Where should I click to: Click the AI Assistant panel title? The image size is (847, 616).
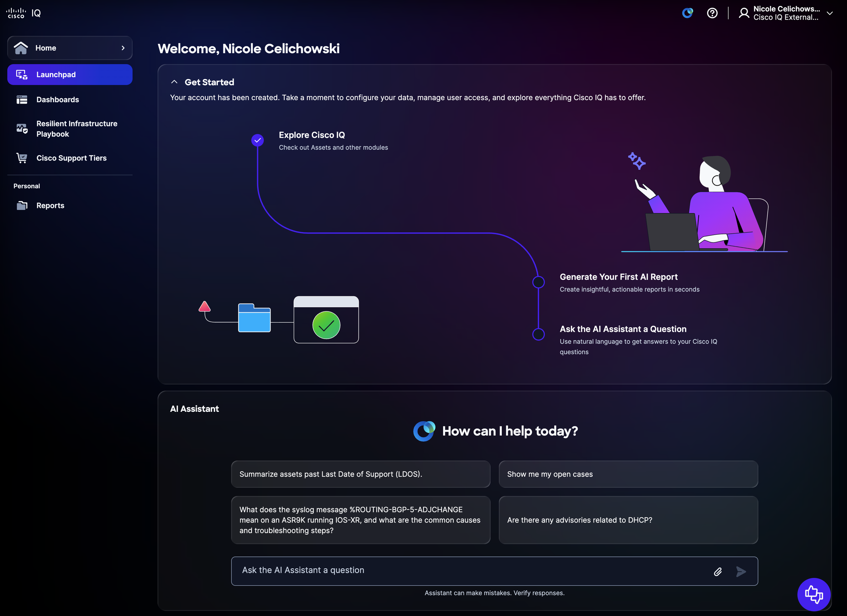[x=194, y=409]
